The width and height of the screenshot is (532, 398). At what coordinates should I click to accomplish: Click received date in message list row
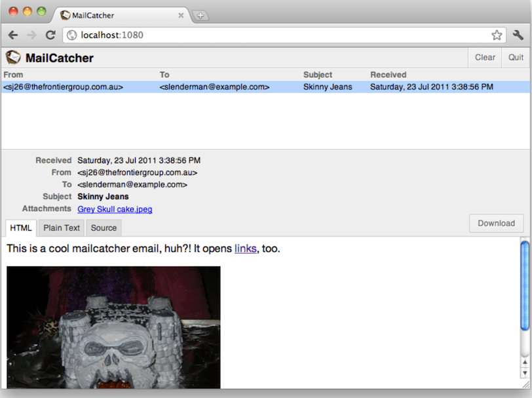[432, 87]
